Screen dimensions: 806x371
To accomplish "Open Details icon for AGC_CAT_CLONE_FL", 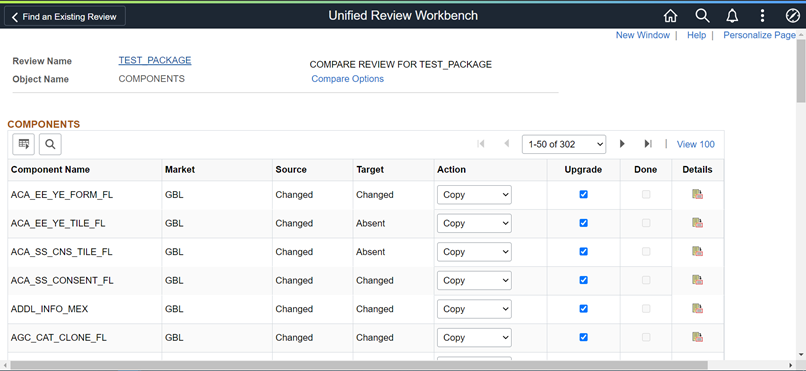I will (x=698, y=337).
